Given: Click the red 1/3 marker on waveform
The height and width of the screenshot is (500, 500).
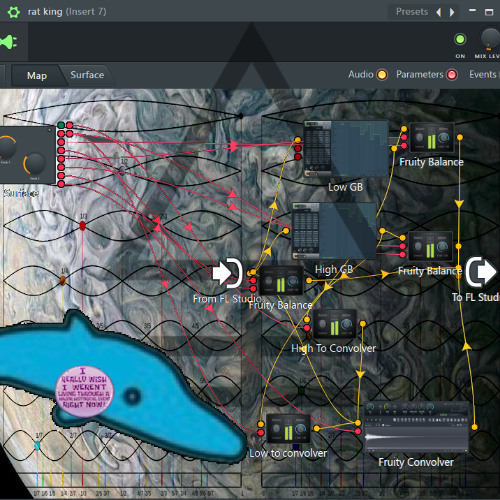Looking at the screenshot, I should 83,226.
